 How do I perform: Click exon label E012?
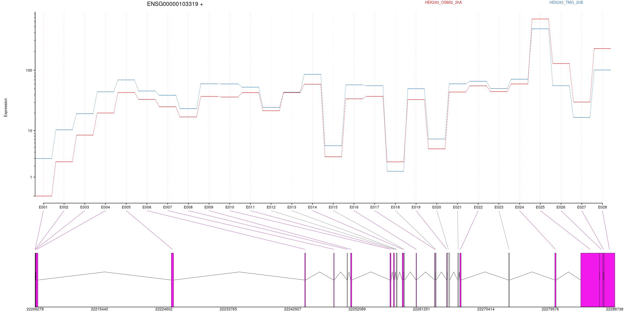271,207
